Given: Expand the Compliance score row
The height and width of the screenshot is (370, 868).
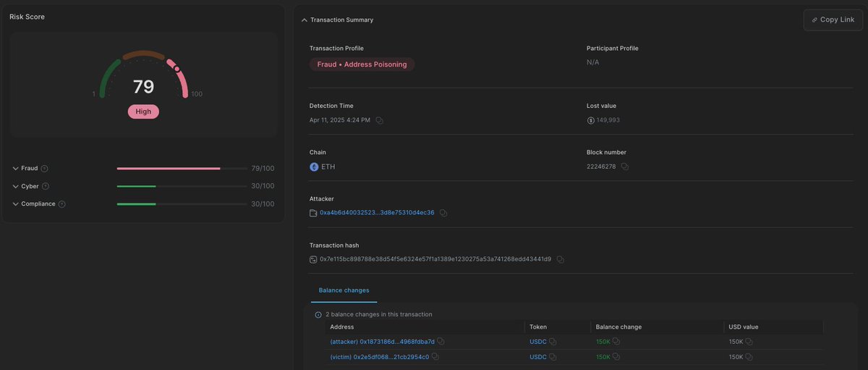Looking at the screenshot, I should [x=15, y=204].
